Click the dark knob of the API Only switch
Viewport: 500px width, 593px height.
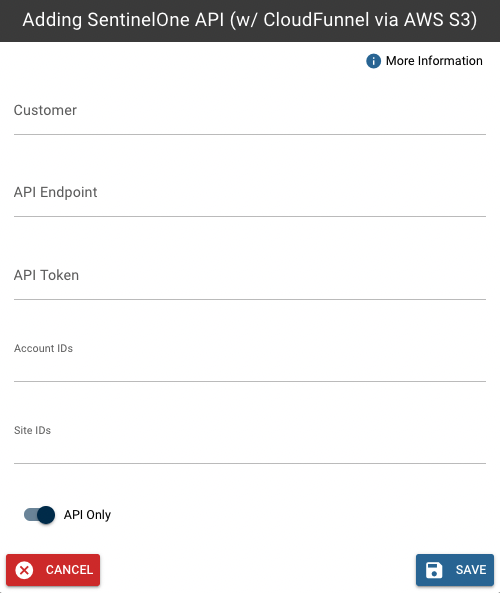pos(46,515)
